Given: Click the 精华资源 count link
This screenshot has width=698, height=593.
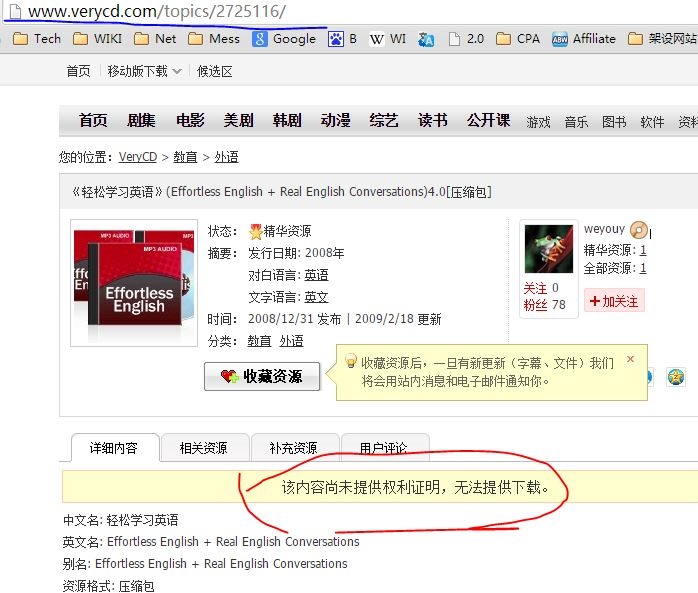Looking at the screenshot, I should [643, 250].
